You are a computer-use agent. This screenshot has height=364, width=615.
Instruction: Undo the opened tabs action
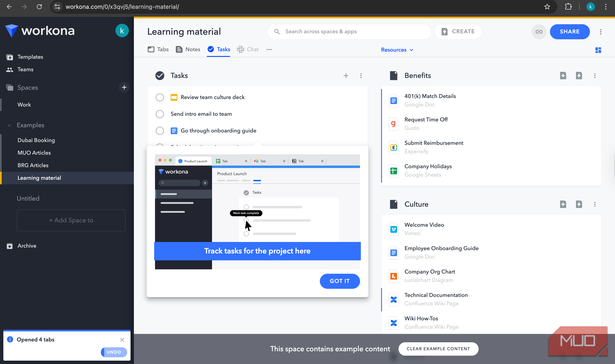[114, 352]
